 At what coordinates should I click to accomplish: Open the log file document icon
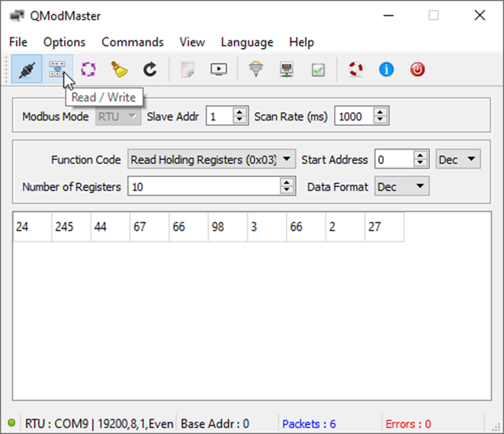[188, 69]
